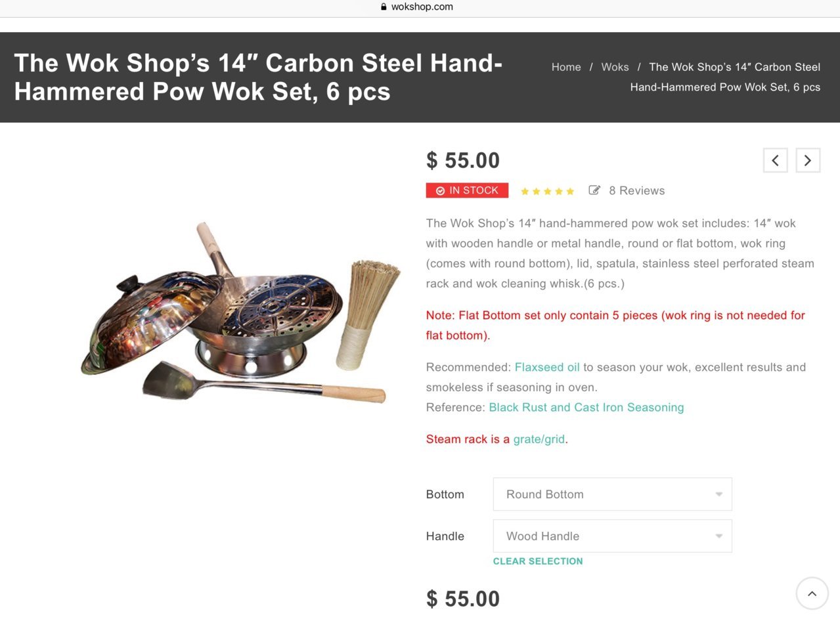Click the IN STOCK checkmark badge
This screenshot has width=840, height=623.
(x=467, y=190)
